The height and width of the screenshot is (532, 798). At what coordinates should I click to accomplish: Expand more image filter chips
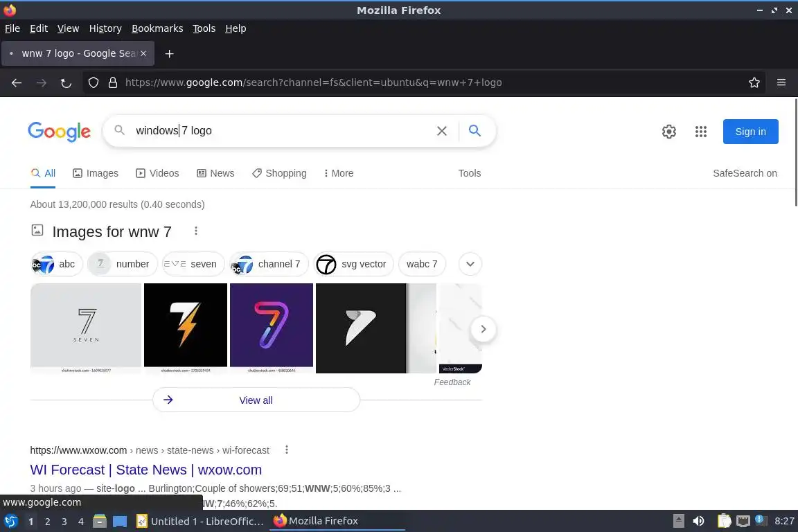click(x=470, y=264)
